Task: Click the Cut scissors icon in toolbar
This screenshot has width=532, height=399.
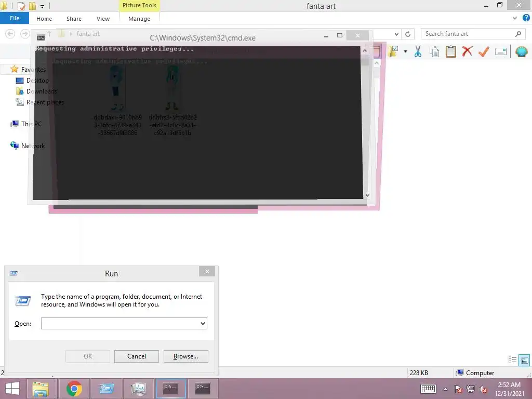Action: 418,51
